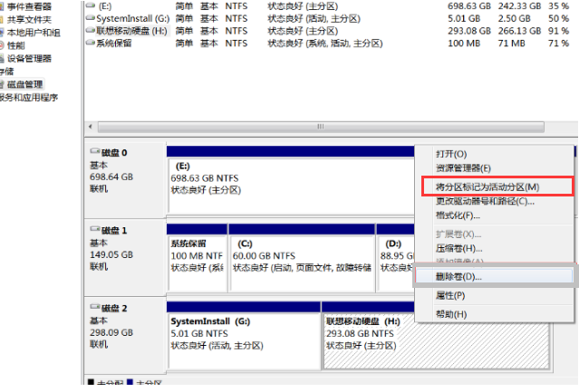Select 格式化(F)... in the context menu

click(x=458, y=215)
